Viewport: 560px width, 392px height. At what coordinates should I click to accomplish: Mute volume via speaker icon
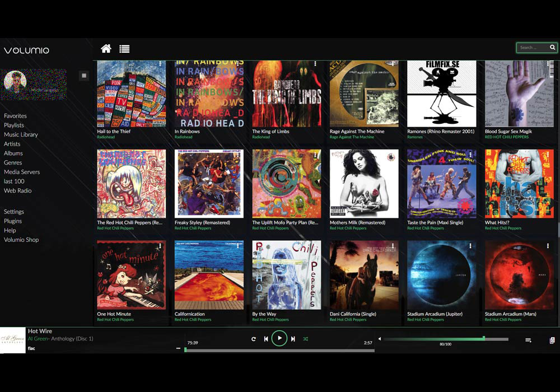[x=380, y=339]
